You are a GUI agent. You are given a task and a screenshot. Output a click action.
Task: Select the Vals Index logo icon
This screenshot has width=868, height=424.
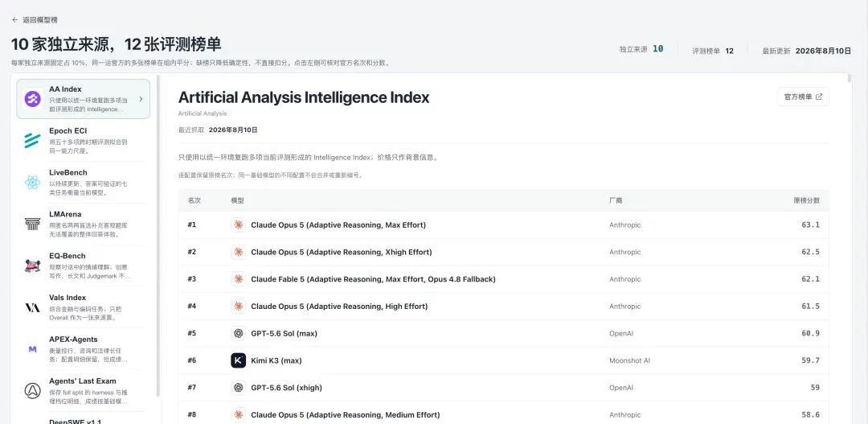pos(33,307)
